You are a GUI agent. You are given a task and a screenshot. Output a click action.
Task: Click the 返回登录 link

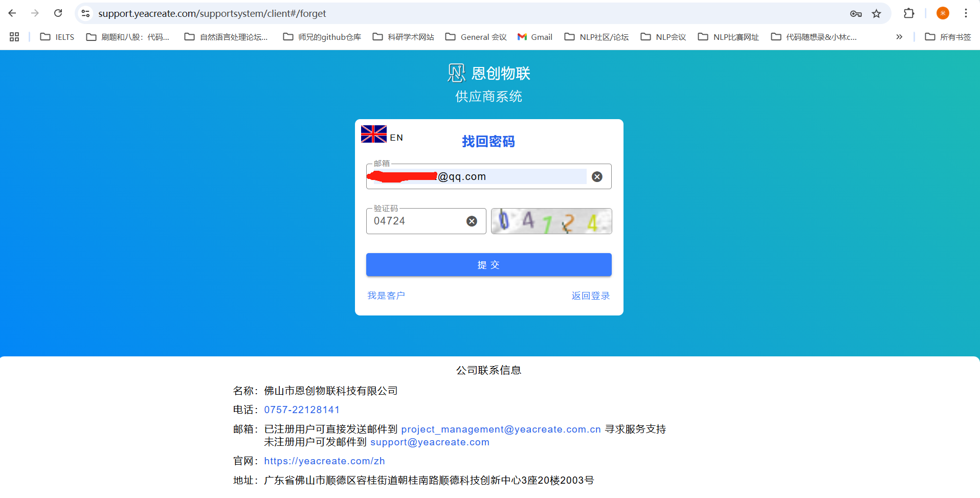click(590, 296)
